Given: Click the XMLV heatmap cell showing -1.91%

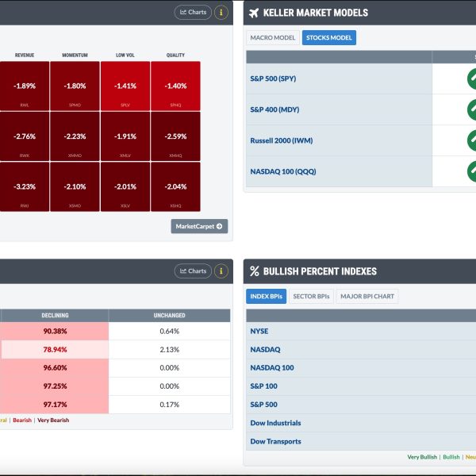Looking at the screenshot, I should pos(125,136).
